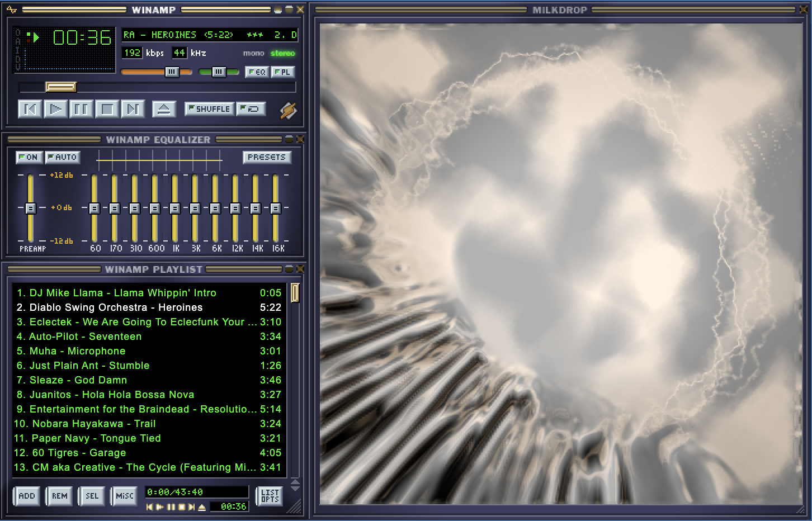This screenshot has width=812, height=521.
Task: Click playlist scroll down arrow
Action: pos(295,488)
